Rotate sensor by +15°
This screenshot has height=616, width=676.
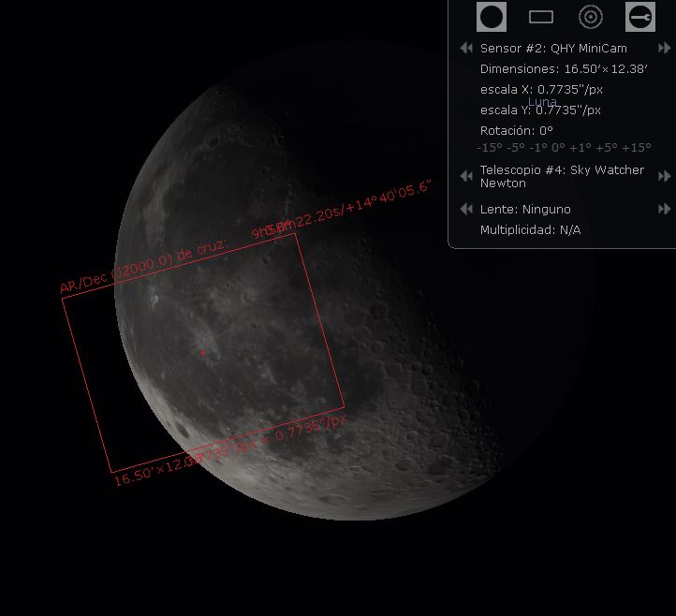tap(635, 148)
